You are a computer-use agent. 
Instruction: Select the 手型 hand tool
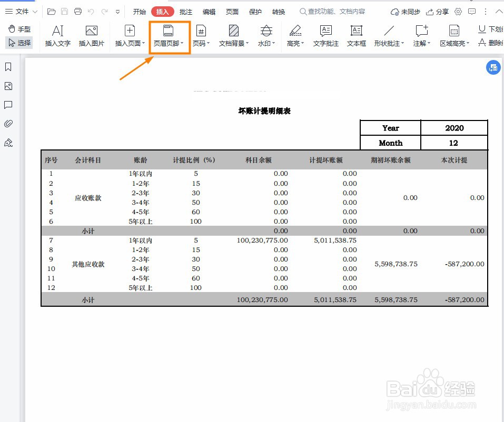[x=19, y=29]
